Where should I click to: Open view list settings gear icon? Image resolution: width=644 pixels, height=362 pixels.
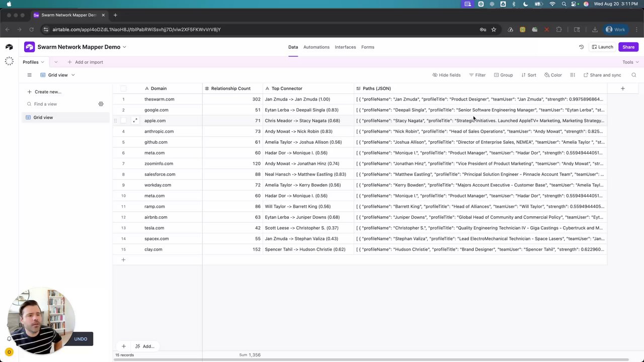click(101, 104)
